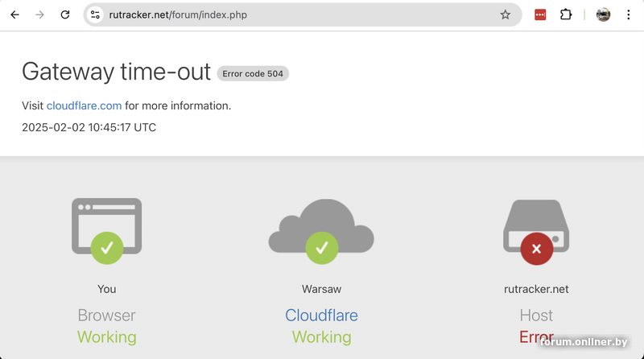Open the cloudflare.com link
644x359 pixels.
click(84, 106)
